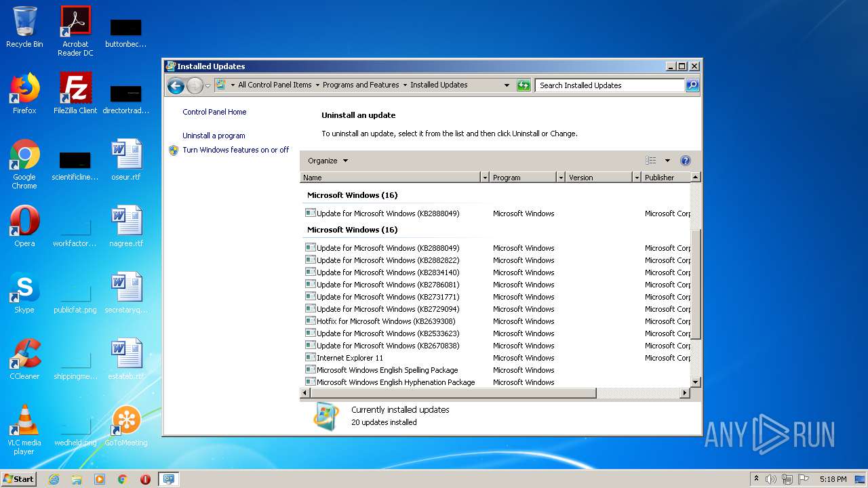Launch Internet Explorer from the taskbar

pos(54,479)
